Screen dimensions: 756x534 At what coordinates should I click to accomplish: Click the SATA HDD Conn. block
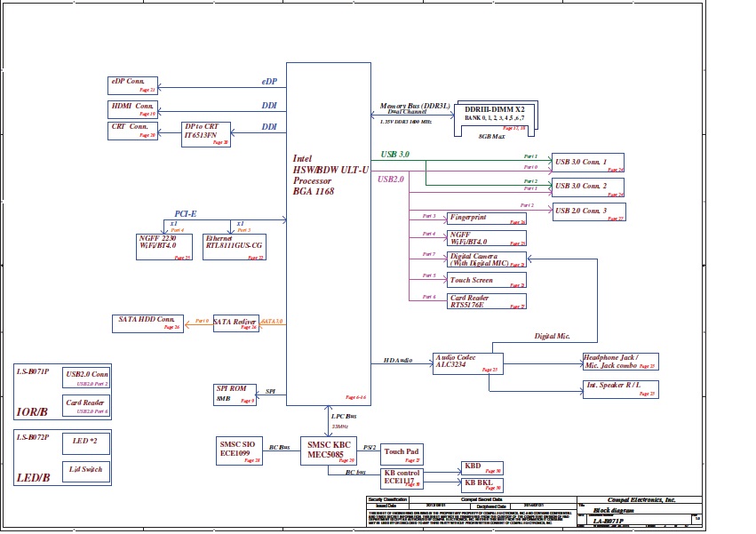147,323
